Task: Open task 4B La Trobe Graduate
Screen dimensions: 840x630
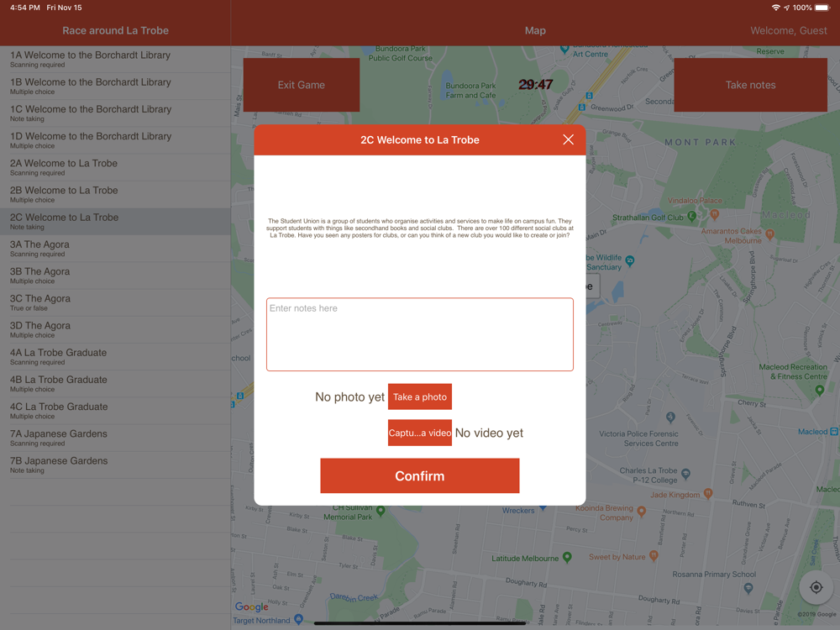Action: 115,384
